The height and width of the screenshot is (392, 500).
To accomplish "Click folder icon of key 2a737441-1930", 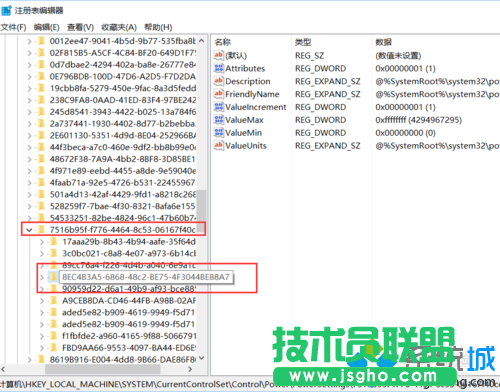I will (41, 124).
